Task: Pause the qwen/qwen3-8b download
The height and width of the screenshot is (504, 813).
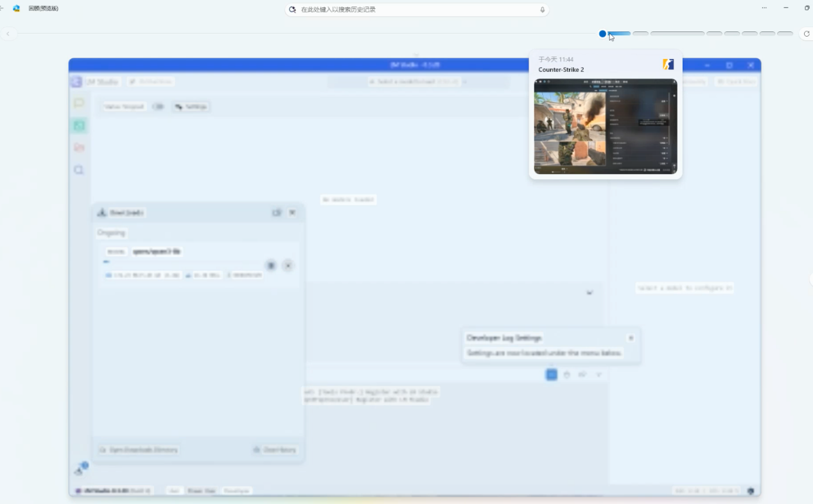Action: coord(271,265)
